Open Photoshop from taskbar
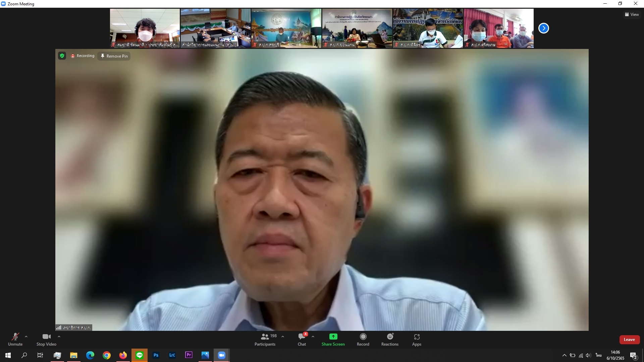This screenshot has width=644, height=362. point(156,355)
